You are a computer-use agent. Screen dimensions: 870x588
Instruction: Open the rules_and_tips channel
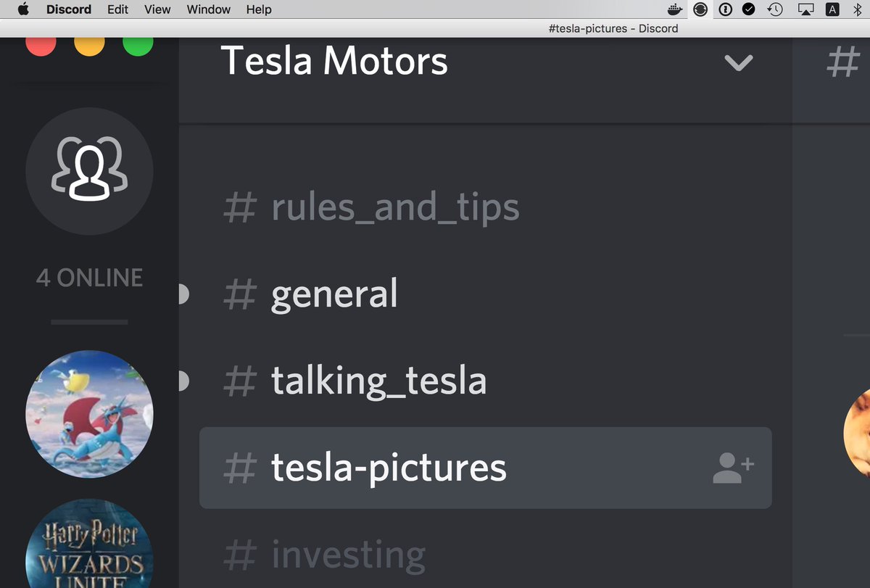click(486, 207)
